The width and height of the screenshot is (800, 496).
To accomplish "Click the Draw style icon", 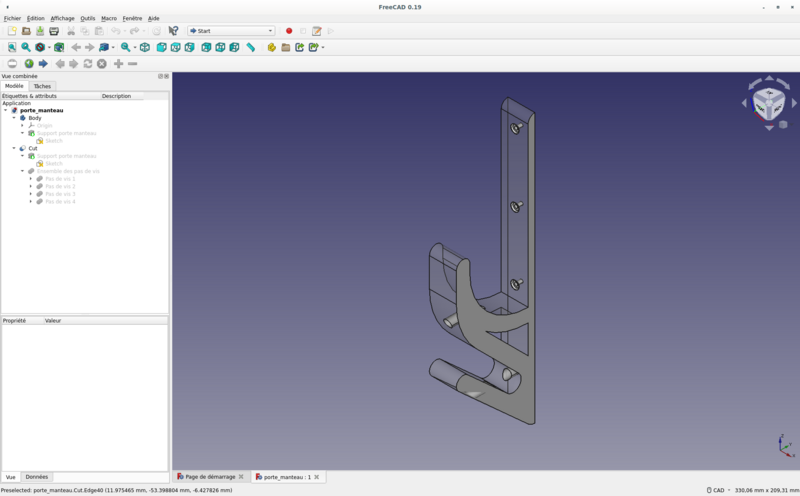I will (40, 47).
